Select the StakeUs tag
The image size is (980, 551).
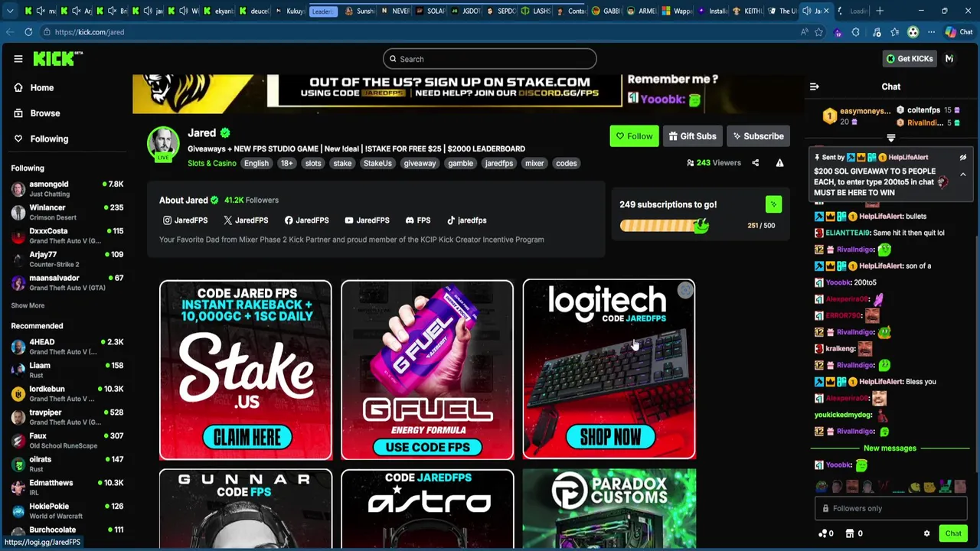[377, 163]
